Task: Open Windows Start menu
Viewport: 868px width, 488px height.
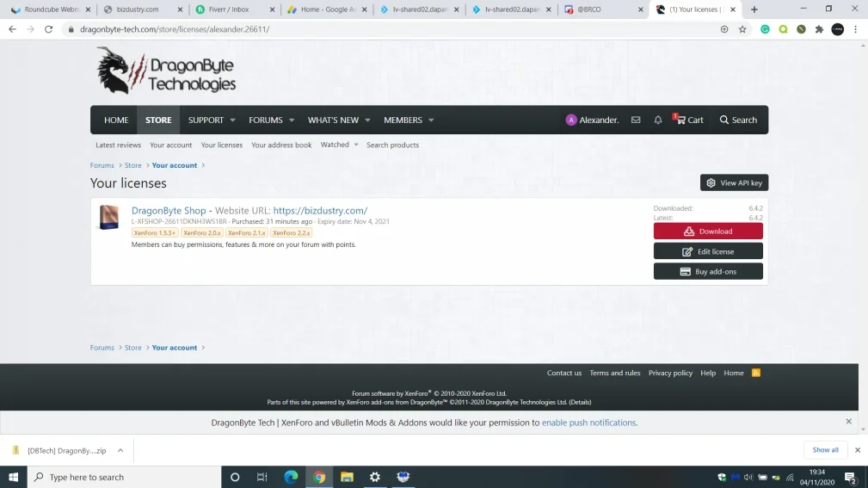Action: [13, 477]
